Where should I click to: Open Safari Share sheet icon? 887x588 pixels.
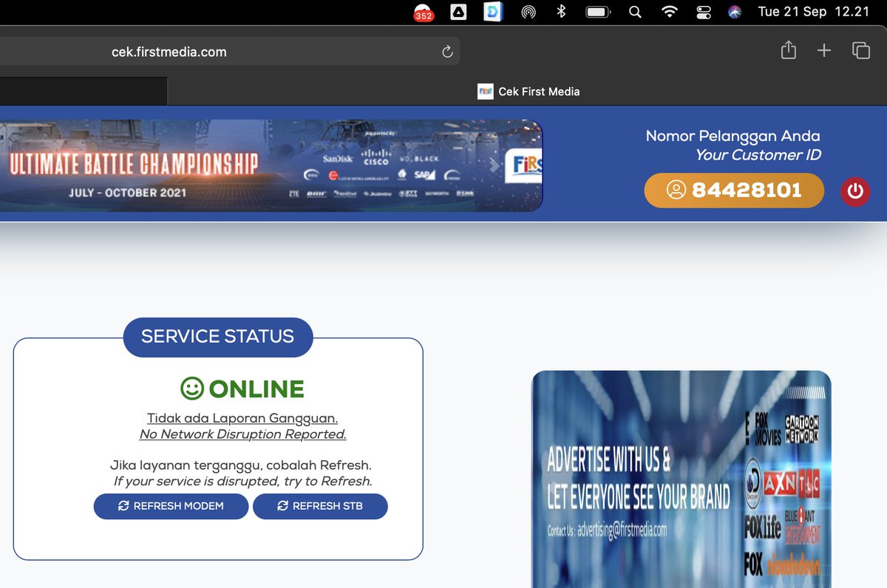[x=789, y=50]
